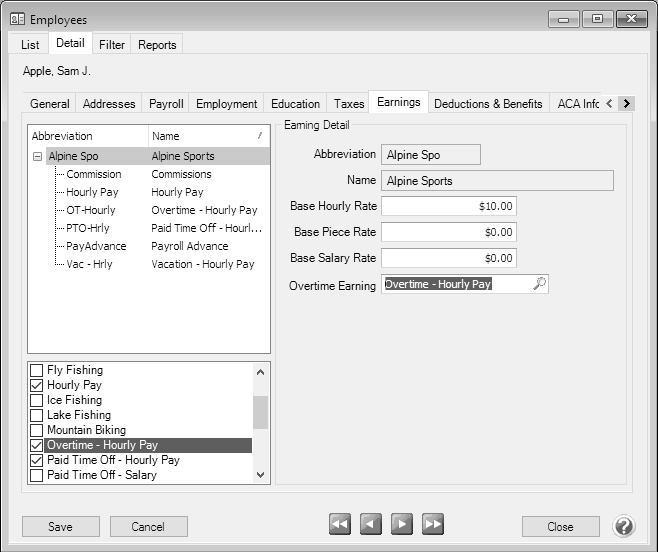
Task: Go to the first employee record
Action: (340, 525)
